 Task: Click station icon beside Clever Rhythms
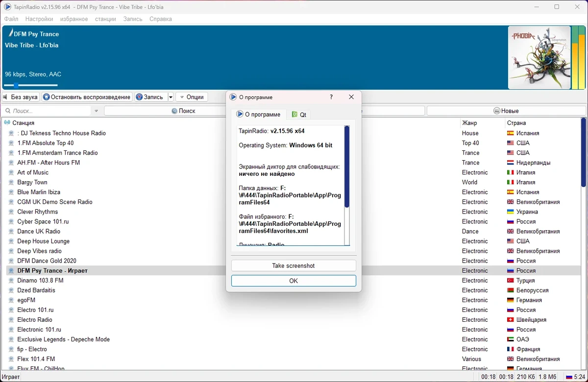(x=12, y=212)
